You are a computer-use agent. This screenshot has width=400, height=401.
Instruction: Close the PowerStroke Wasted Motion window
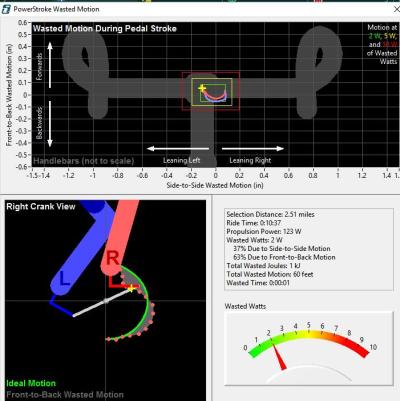point(396,9)
